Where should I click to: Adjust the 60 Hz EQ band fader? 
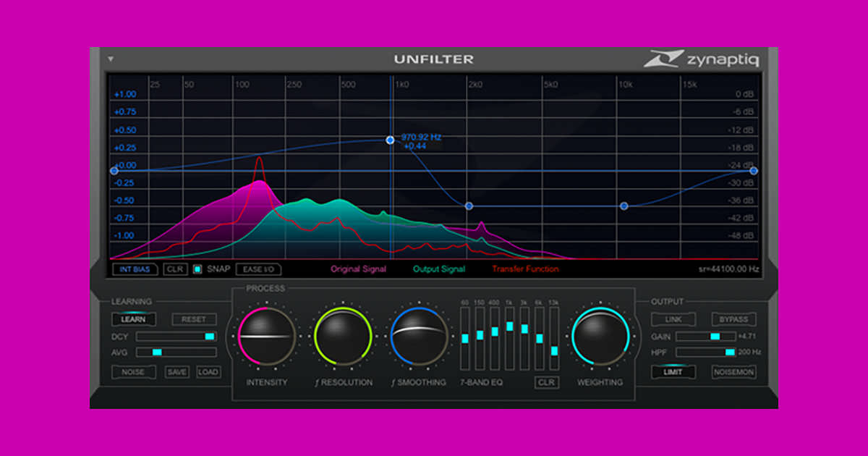tap(465, 338)
